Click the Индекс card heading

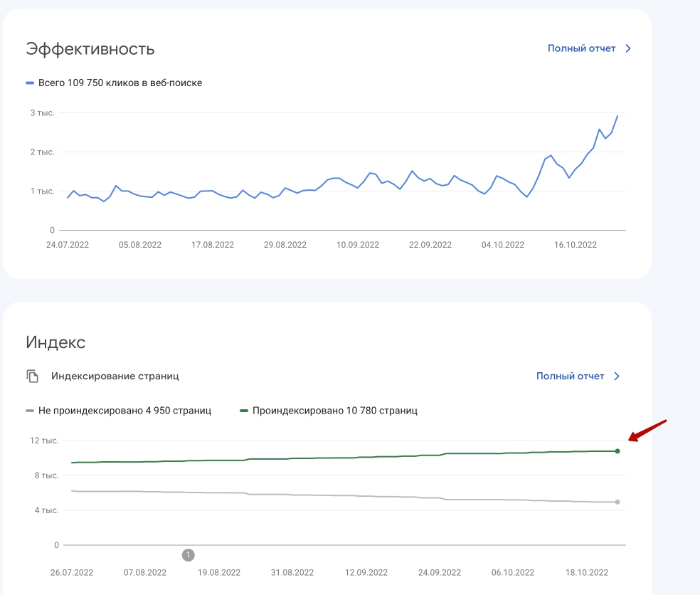(55, 342)
